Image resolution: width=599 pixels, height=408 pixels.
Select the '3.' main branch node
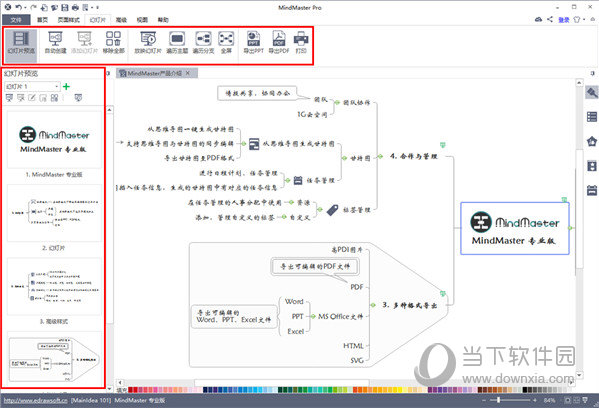(410, 305)
